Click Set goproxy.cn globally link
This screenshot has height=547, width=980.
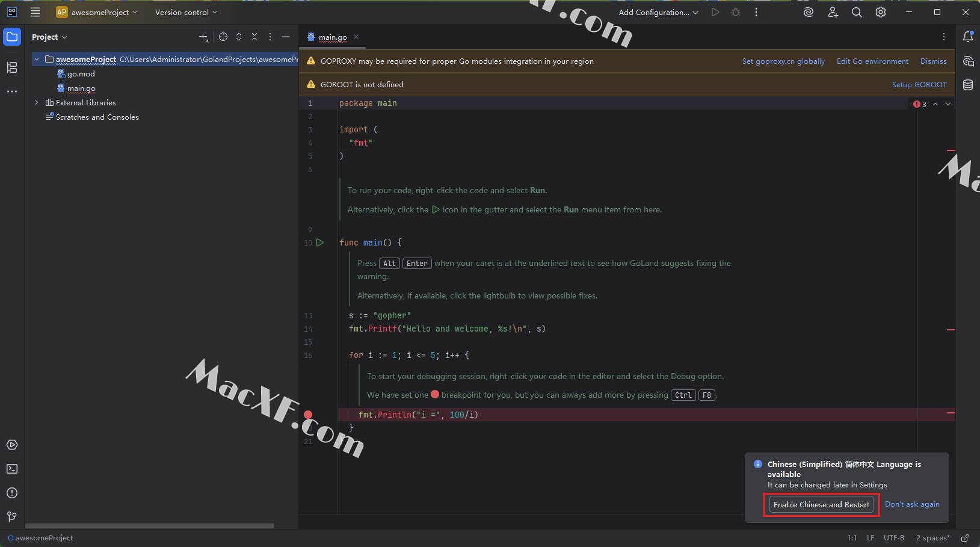[783, 61]
